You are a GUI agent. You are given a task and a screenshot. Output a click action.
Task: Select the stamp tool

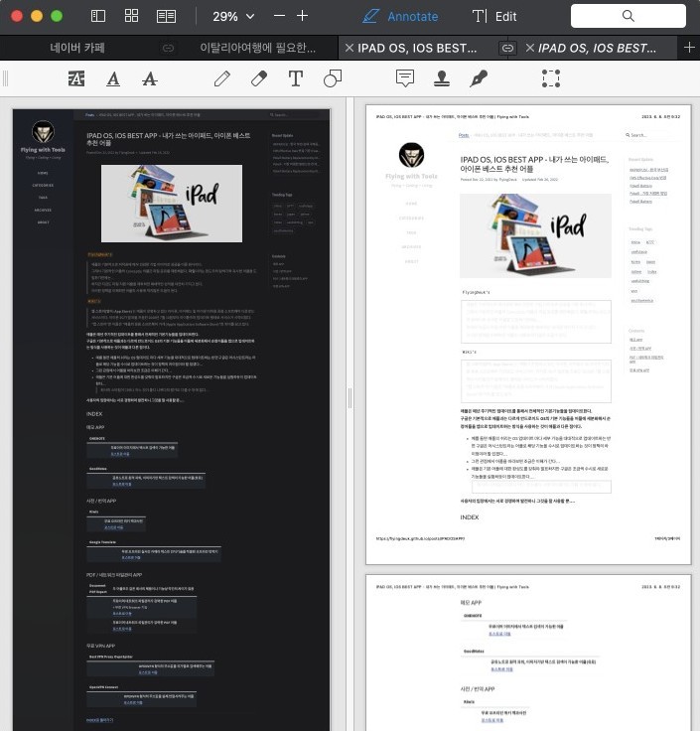tap(442, 78)
